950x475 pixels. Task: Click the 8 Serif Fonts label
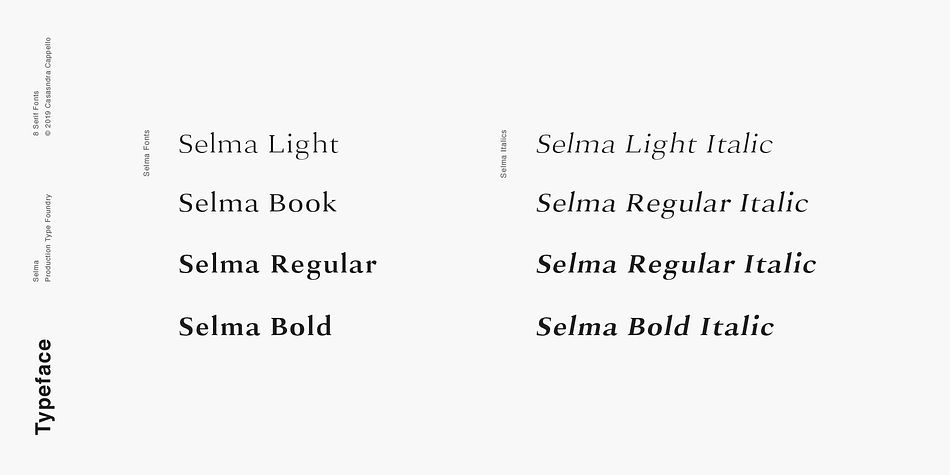pos(36,114)
